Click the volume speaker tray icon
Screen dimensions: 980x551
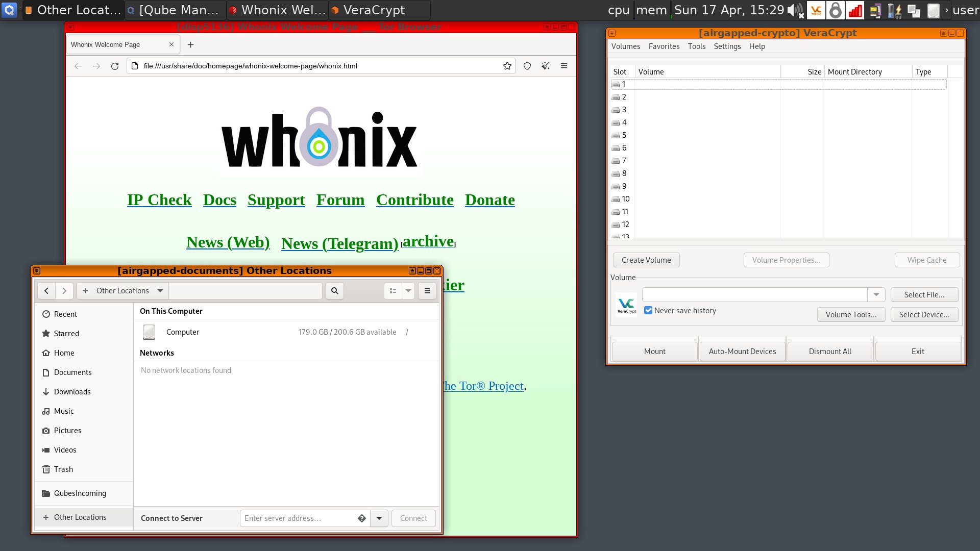coord(794,10)
